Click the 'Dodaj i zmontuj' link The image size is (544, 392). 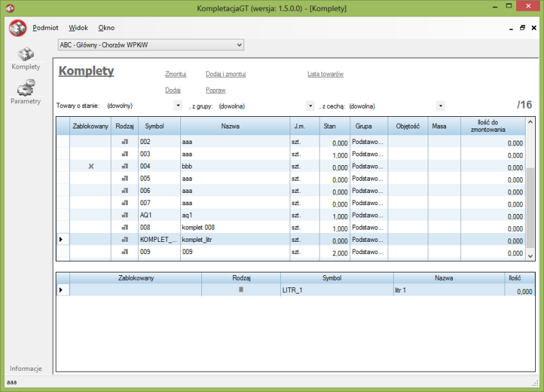click(x=225, y=74)
